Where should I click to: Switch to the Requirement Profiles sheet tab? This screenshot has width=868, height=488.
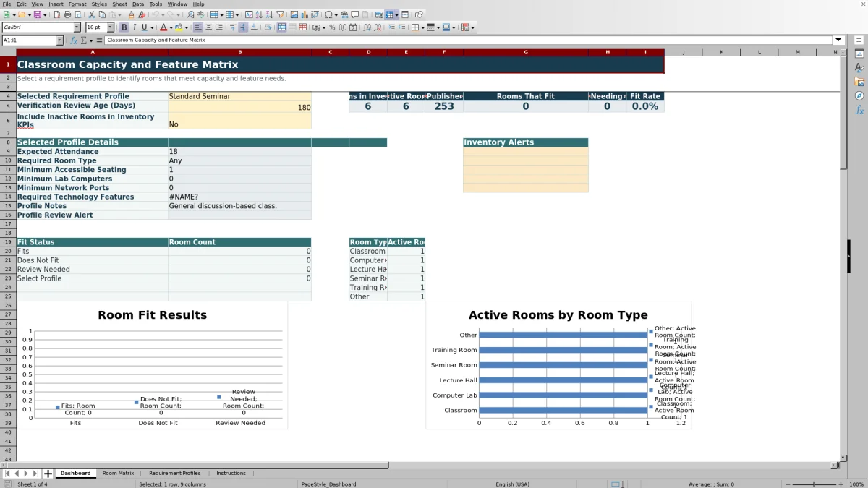point(174,473)
